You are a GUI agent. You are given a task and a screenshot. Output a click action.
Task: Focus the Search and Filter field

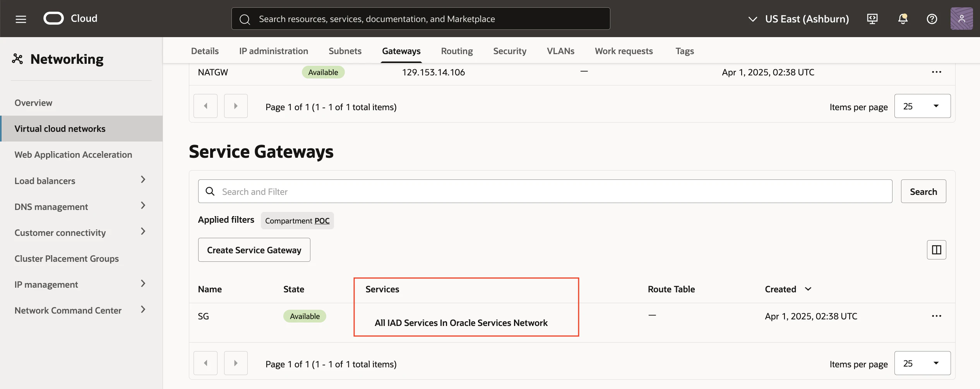point(545,191)
